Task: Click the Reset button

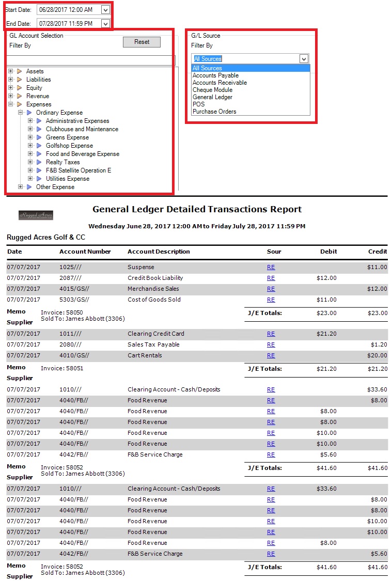Action: tap(142, 42)
